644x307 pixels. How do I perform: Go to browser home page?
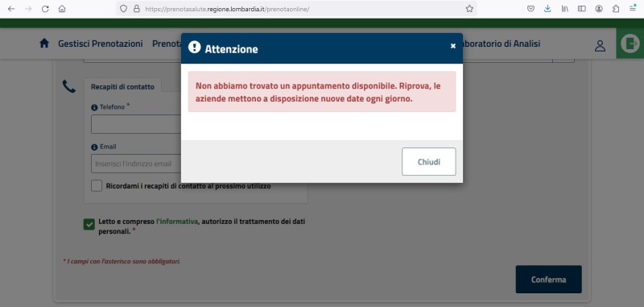[x=62, y=9]
